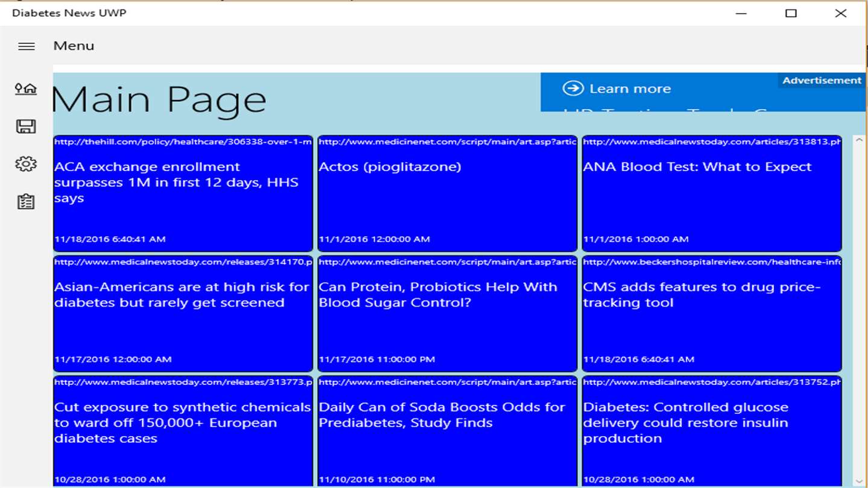Open the Actos (pioglitazone) article tile
Image resolution: width=868 pixels, height=488 pixels.
point(447,193)
